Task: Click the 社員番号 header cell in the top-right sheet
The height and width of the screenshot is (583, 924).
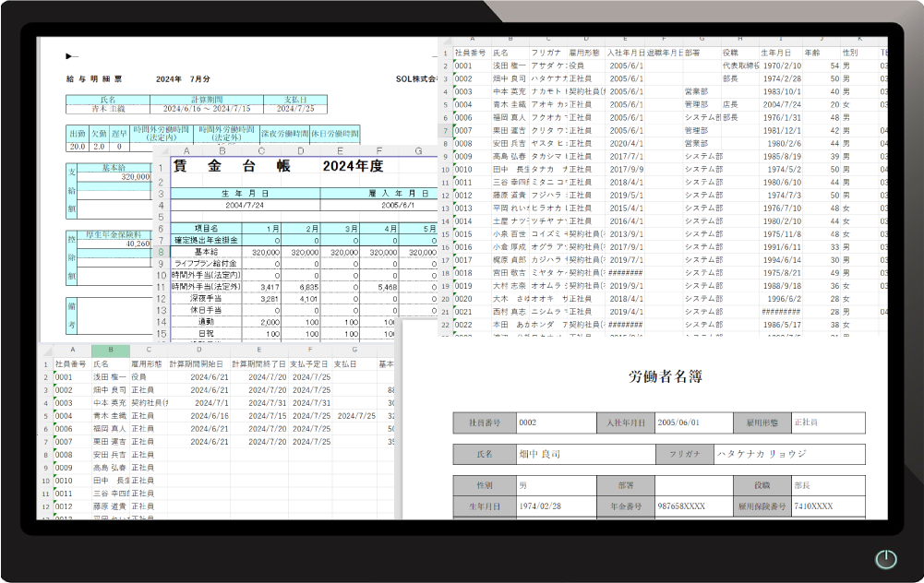Action: [471, 53]
